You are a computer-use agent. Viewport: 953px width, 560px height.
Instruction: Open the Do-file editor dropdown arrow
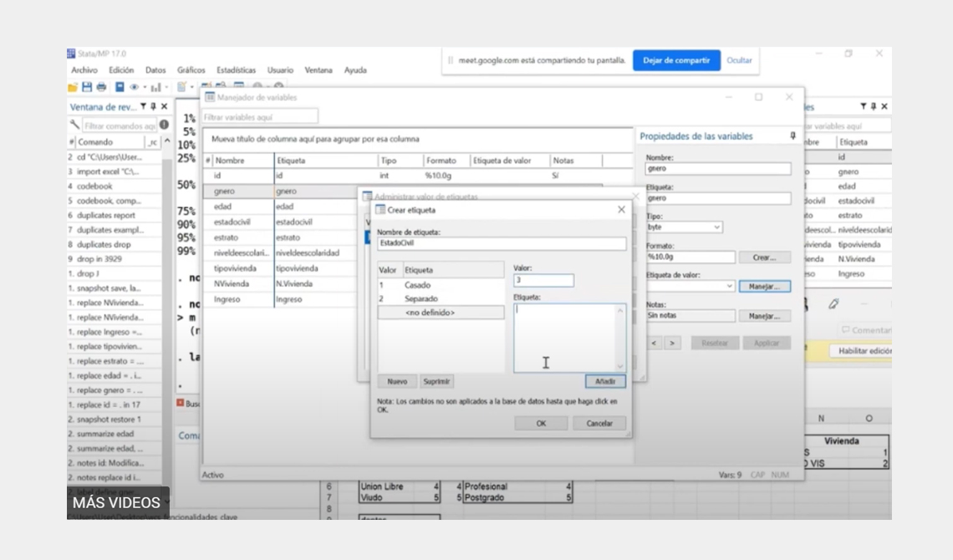tap(192, 88)
